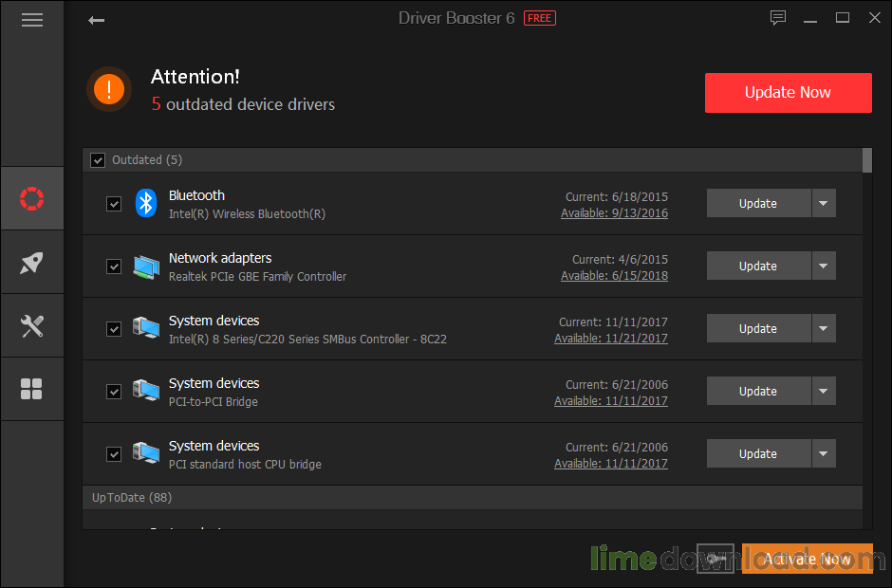This screenshot has width=892, height=588.
Task: Uncheck the Outdated (5) select-all checkbox
Action: (x=98, y=159)
